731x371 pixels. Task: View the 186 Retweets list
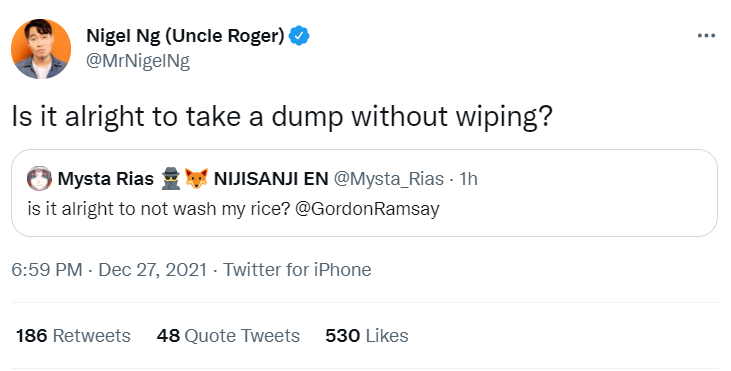click(x=73, y=336)
